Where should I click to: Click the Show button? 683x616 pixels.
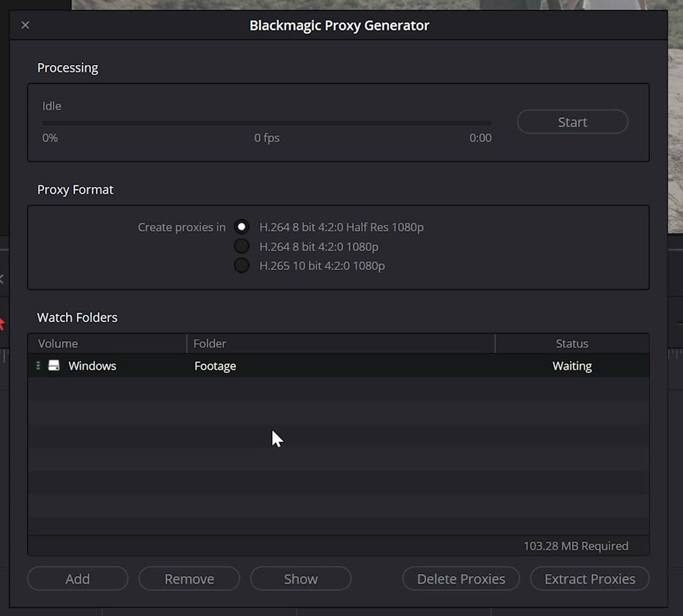pyautogui.click(x=301, y=579)
